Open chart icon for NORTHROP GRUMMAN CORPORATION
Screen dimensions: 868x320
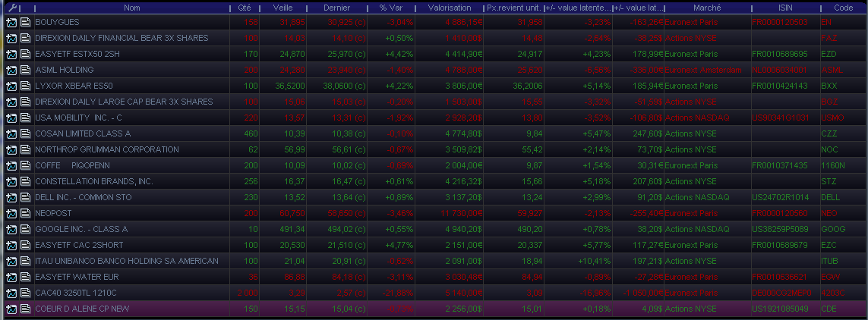click(x=11, y=150)
